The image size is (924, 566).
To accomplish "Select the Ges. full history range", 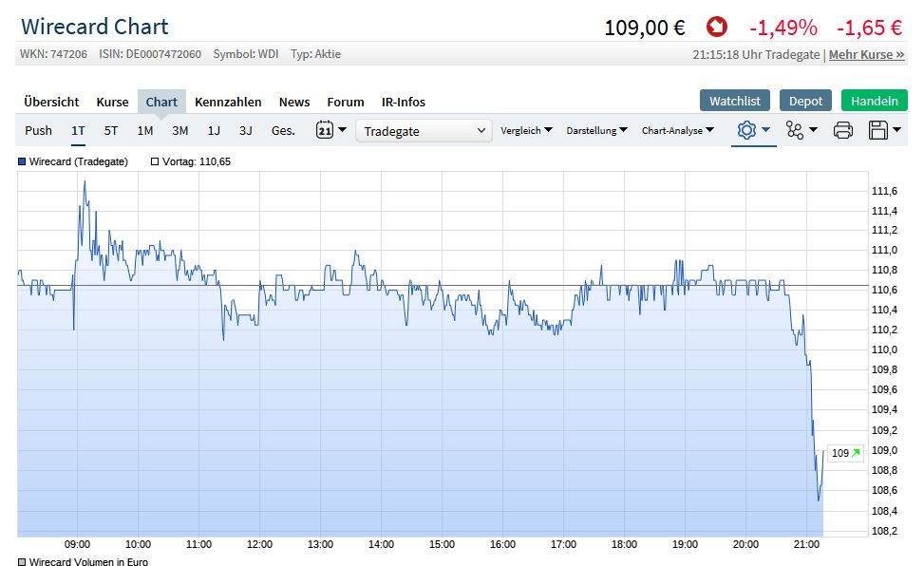I will tap(283, 130).
